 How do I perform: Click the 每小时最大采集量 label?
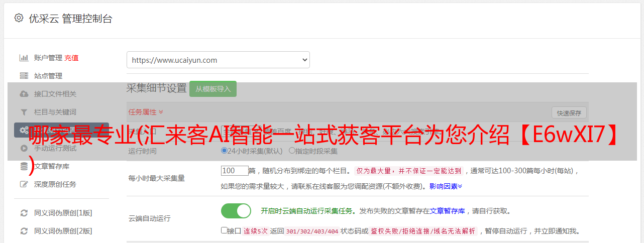(x=156, y=178)
